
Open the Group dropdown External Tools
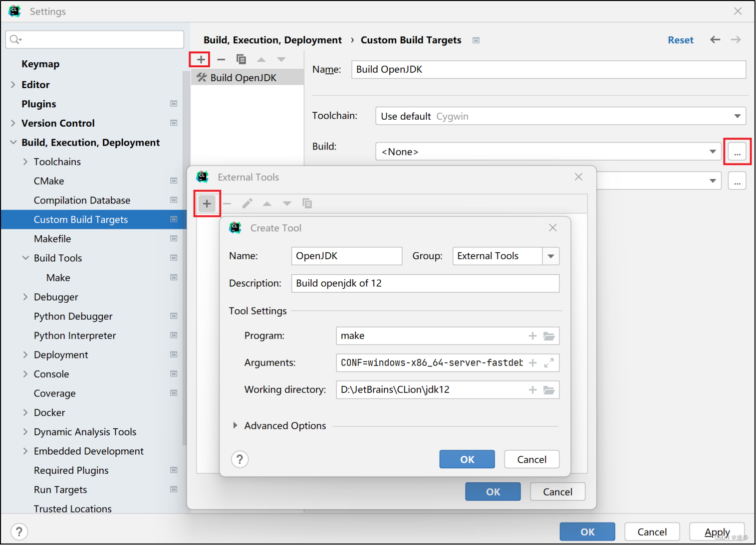(x=551, y=256)
